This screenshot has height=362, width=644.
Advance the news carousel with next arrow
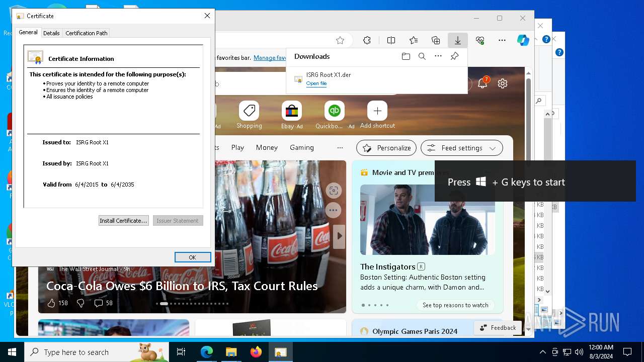(340, 236)
